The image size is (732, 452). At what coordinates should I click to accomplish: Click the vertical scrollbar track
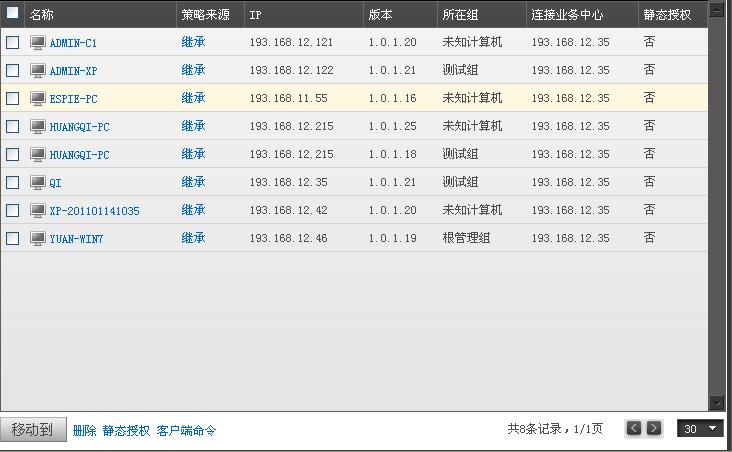tap(717, 205)
